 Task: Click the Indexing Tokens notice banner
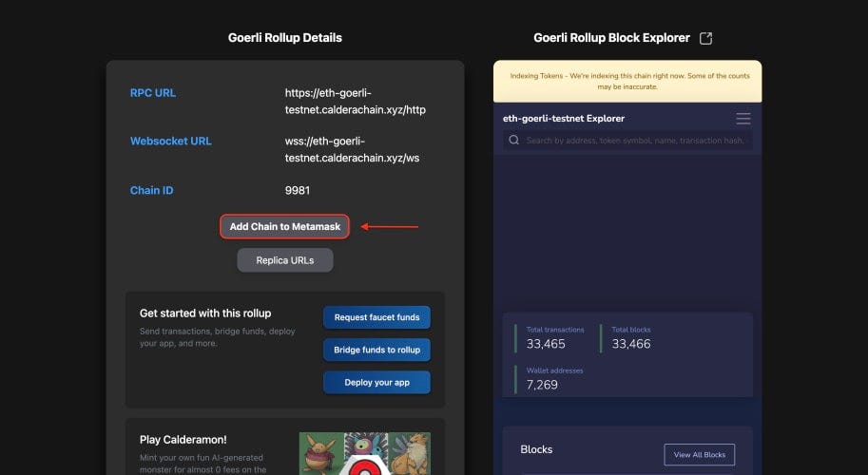click(627, 82)
